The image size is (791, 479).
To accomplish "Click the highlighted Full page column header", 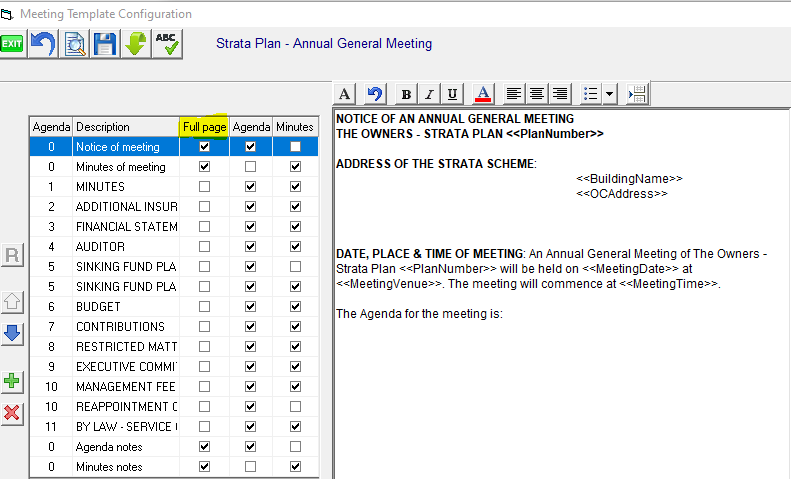I will (x=204, y=127).
